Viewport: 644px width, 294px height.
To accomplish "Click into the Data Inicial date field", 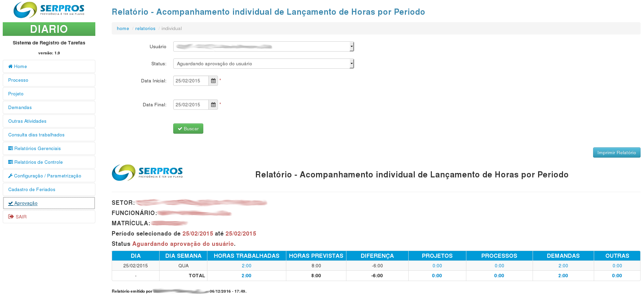I will [x=191, y=81].
